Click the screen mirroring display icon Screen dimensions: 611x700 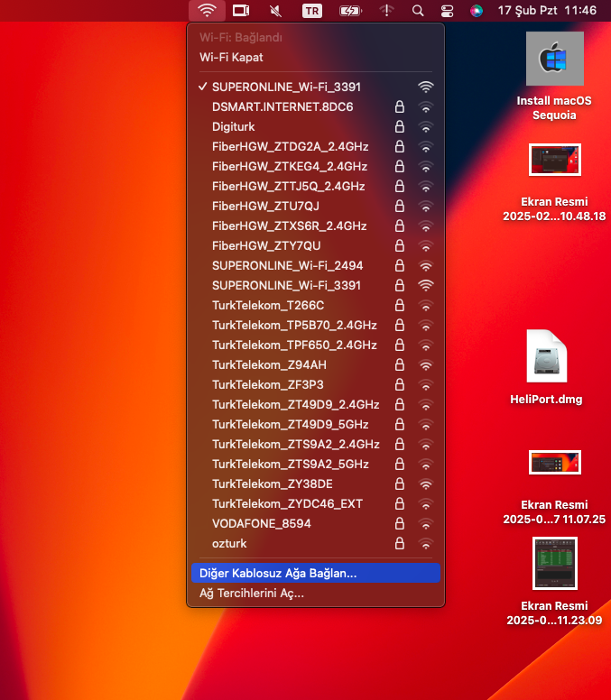(241, 10)
